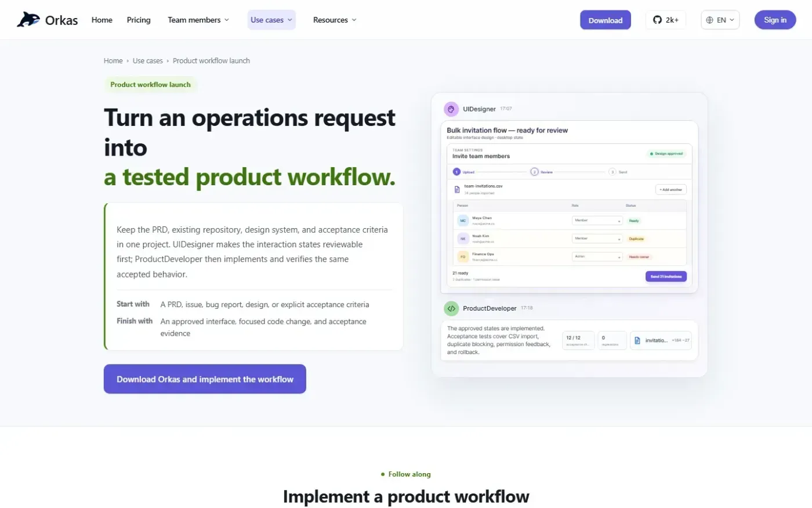Viewport: 812px width, 508px height.
Task: Click the 12 / 12 acceptance checks card
Action: coord(578,340)
